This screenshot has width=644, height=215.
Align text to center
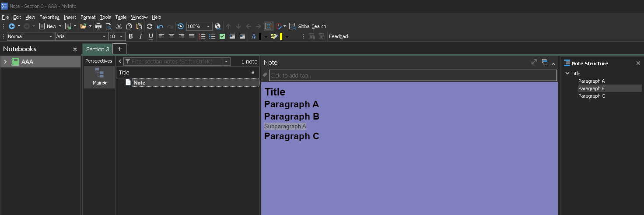(171, 36)
